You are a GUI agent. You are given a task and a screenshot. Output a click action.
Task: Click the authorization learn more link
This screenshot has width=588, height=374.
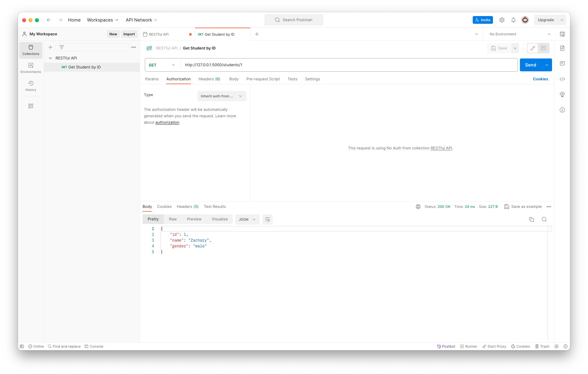coord(167,122)
